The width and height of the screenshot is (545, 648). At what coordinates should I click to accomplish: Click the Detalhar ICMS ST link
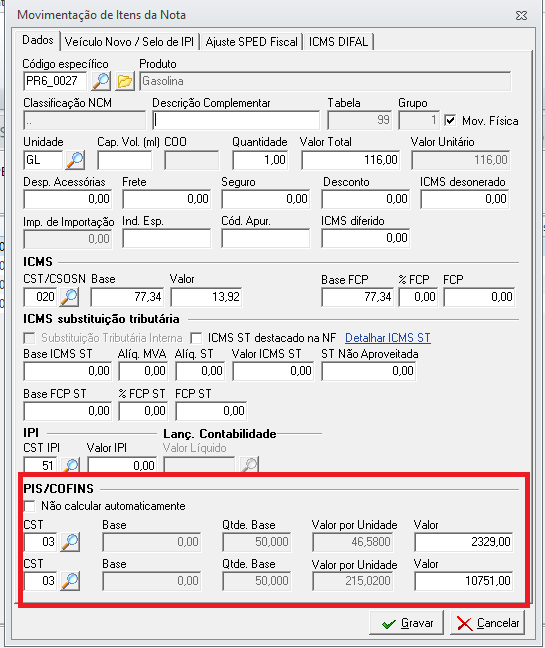point(388,338)
